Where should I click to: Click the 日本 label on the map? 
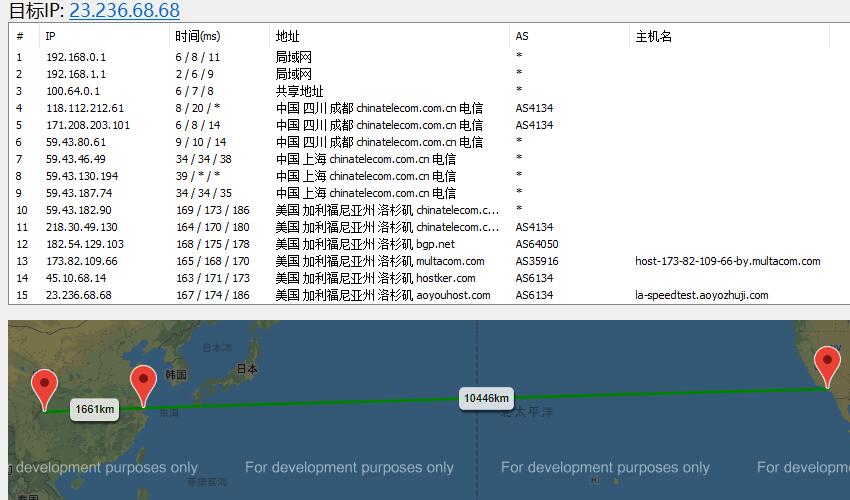click(x=247, y=369)
